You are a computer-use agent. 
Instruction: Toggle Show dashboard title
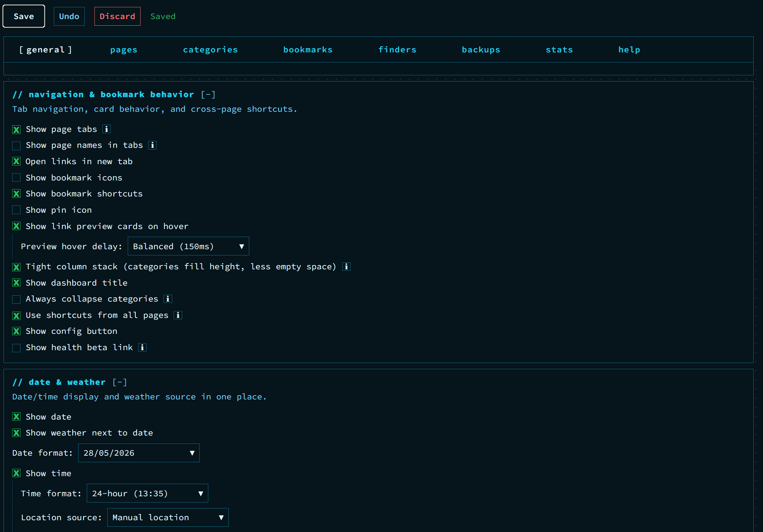(16, 283)
